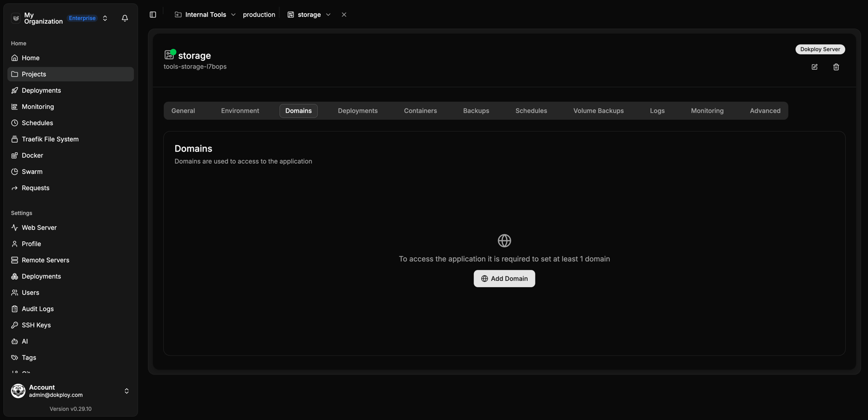This screenshot has height=420, width=868.
Task: Open Audit Logs page
Action: pos(71,309)
